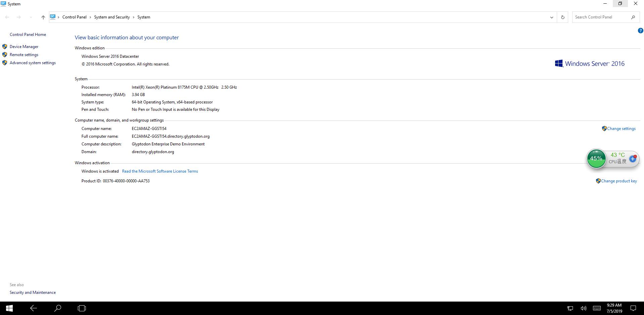This screenshot has width=644, height=315.
Task: Click the full computer name value
Action: pyautogui.click(x=170, y=136)
